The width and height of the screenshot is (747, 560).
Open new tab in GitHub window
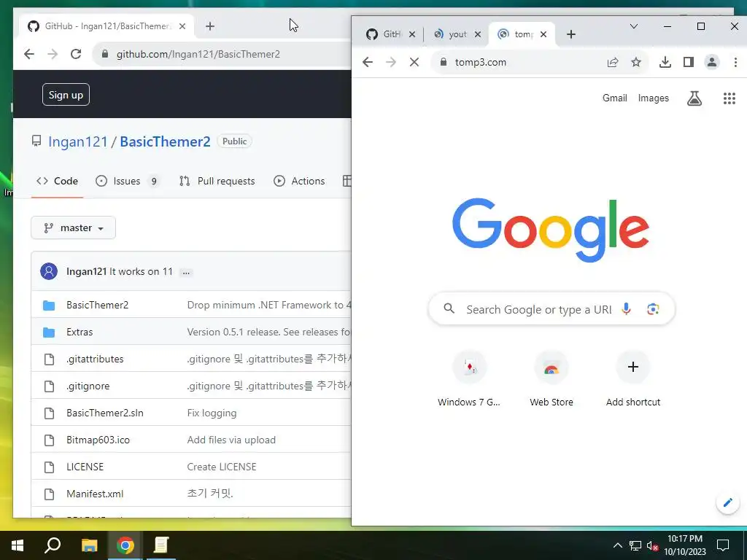pos(210,26)
